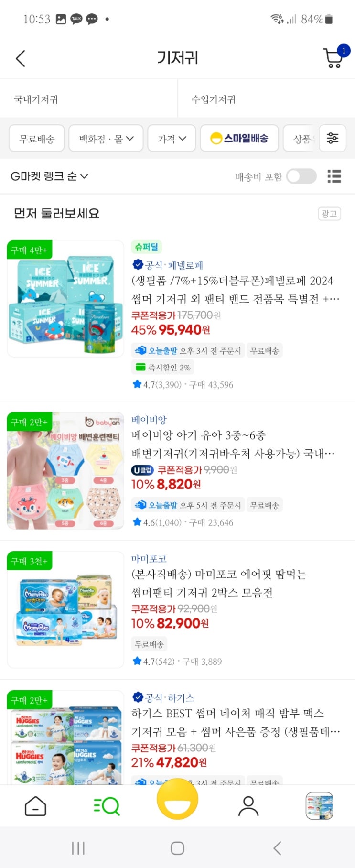Image resolution: width=355 pixels, height=868 pixels.
Task: Open 베이비앙 배변기저귀 product title
Action: [233, 444]
